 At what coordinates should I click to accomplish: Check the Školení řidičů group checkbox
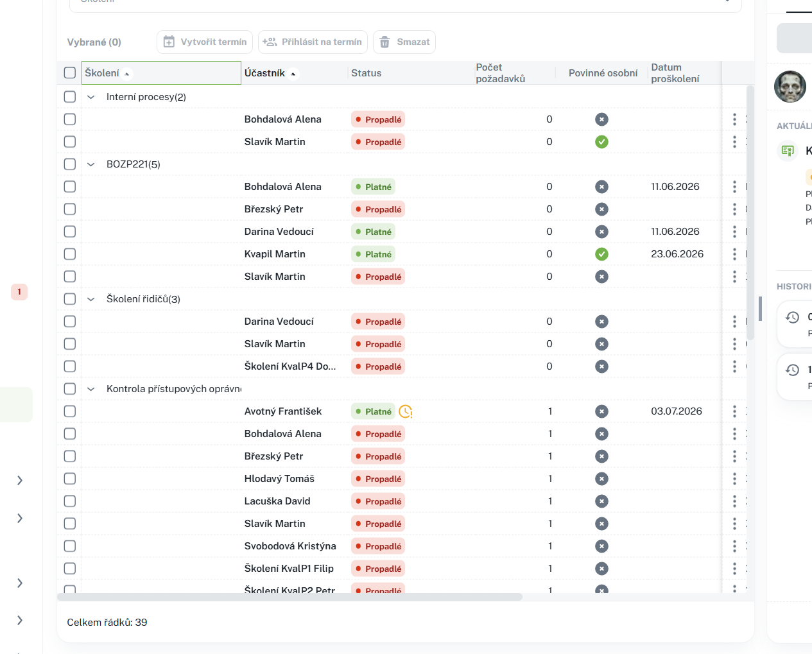(70, 299)
